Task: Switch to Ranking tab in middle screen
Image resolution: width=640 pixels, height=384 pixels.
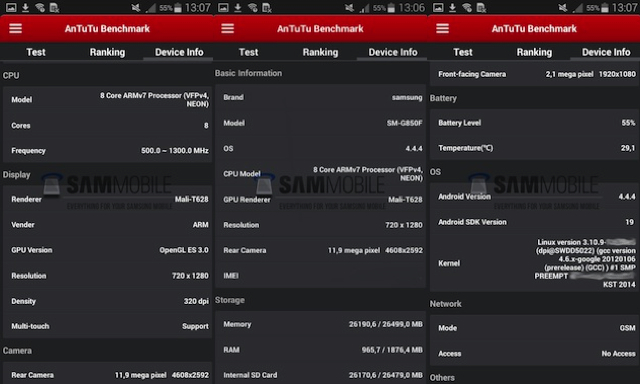Action: tap(320, 52)
